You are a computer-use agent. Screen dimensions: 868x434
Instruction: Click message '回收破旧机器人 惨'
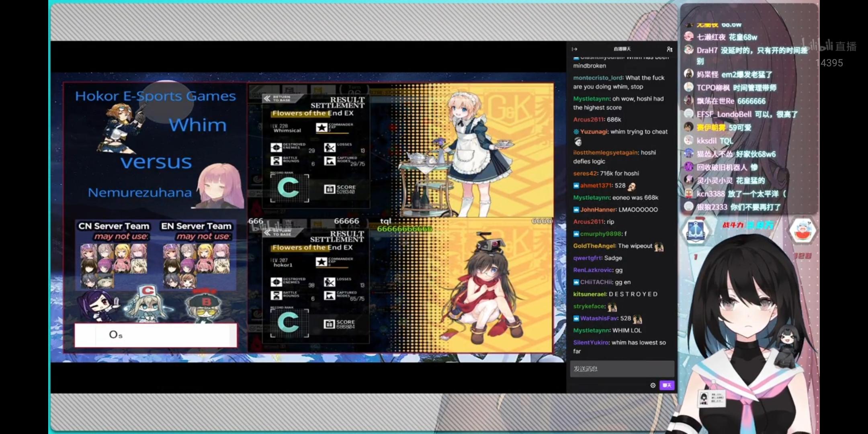(727, 167)
